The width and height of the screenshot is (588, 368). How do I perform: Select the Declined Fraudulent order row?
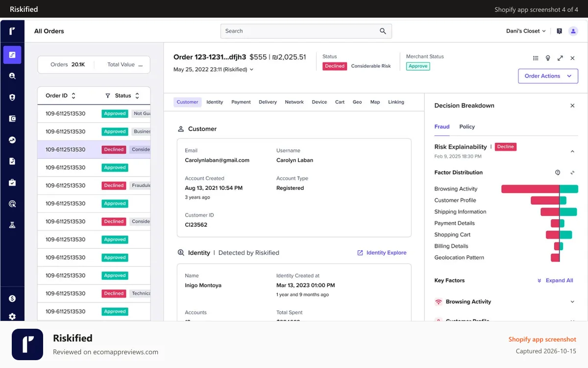94,185
